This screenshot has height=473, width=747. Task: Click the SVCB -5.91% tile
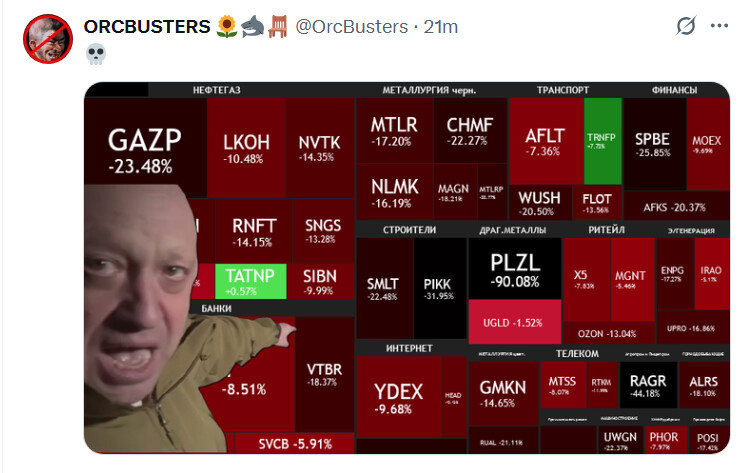coord(295,443)
